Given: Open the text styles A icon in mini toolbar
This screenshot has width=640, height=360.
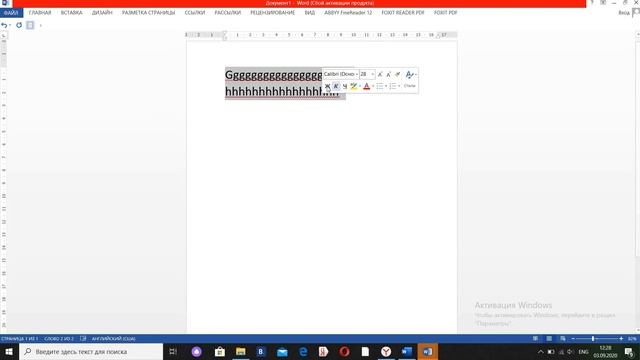Looking at the screenshot, I should point(409,74).
